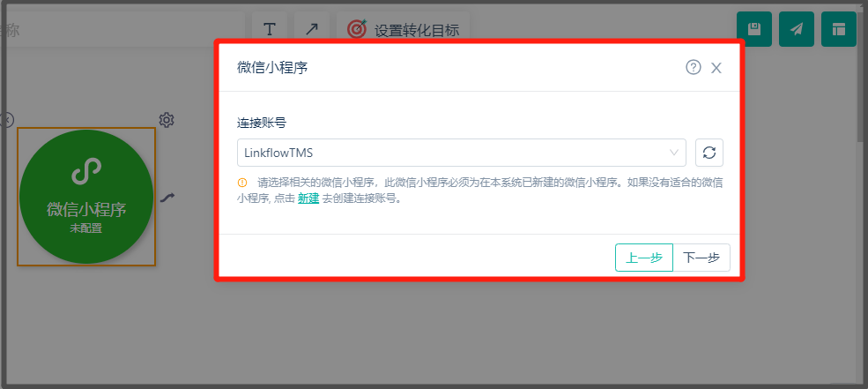Select the green 微信小程序 node
Screen dimensions: 868x389
click(86, 197)
